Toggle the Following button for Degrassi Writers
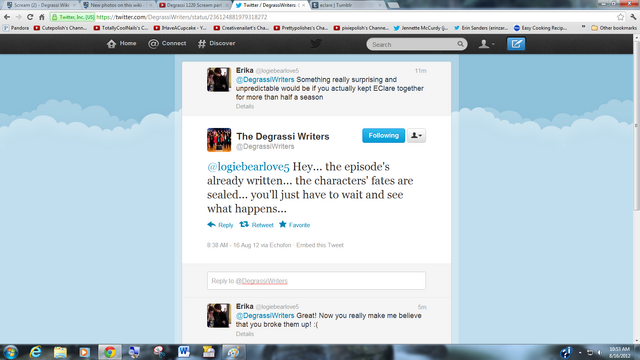Screen dimensions: 640x360 (383, 136)
